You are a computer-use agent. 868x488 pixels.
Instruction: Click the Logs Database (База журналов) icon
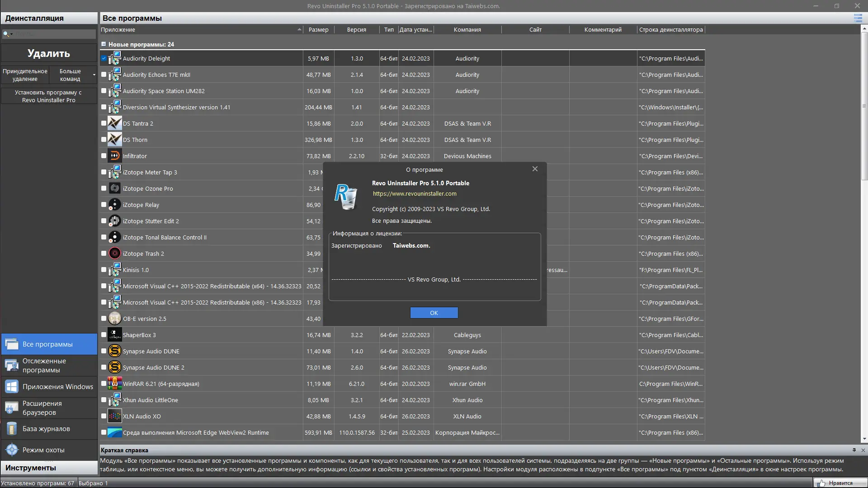[x=12, y=428]
